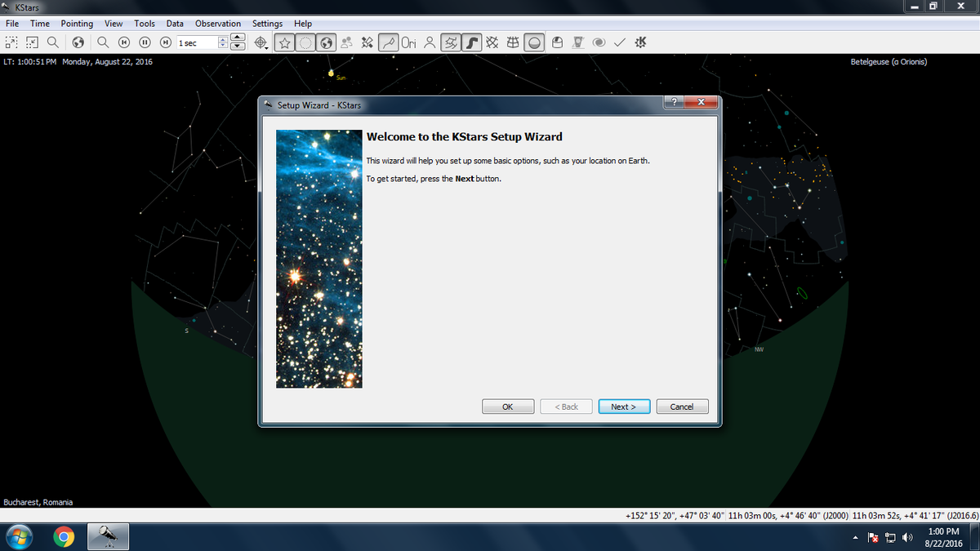Expand the telescope crosshair dropdown arrow

click(266, 48)
